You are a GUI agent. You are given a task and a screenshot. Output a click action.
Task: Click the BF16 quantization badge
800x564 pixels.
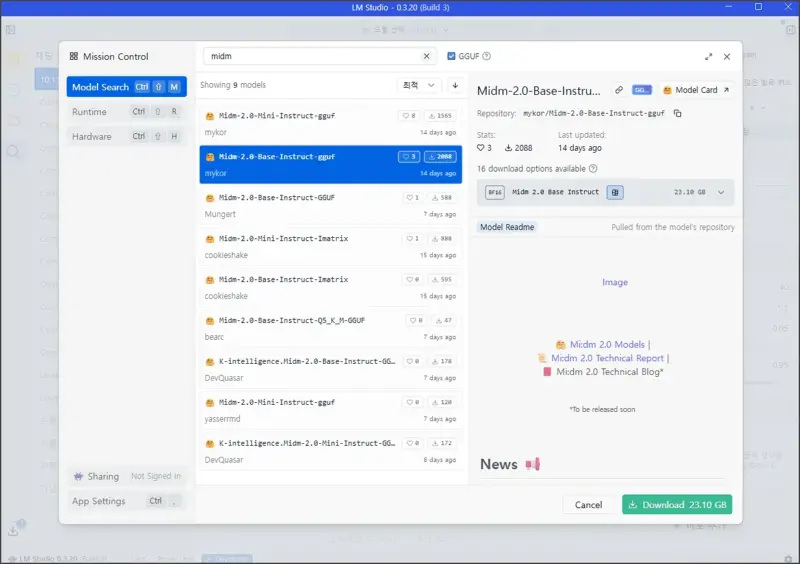[x=494, y=192]
